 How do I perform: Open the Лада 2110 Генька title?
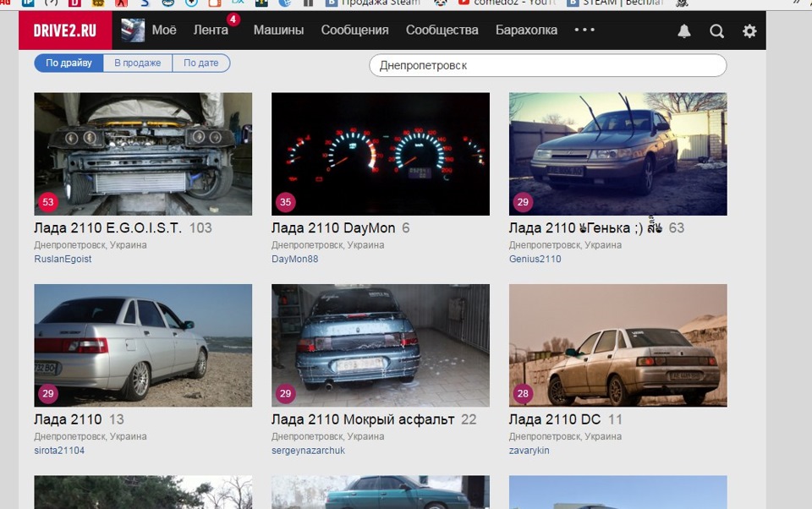(x=585, y=227)
